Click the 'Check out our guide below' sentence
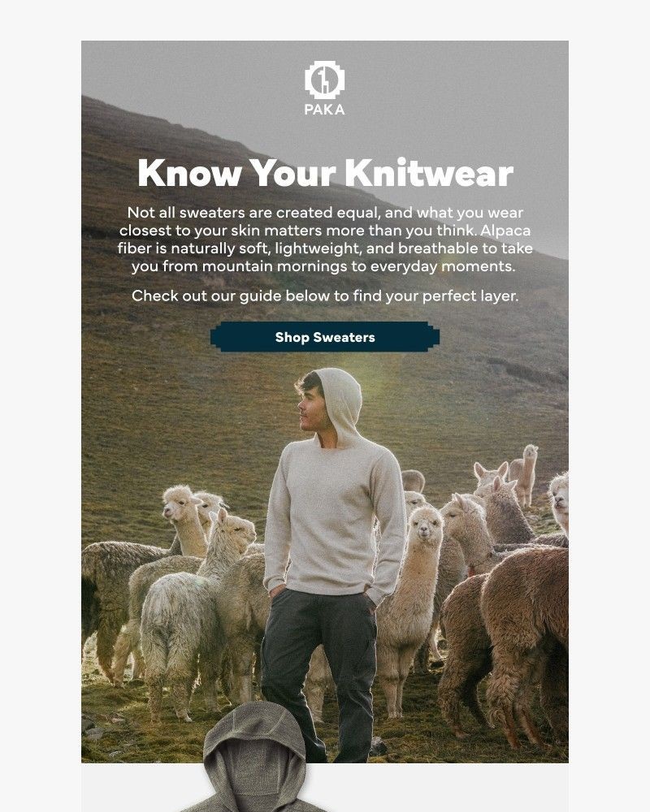The height and width of the screenshot is (812, 650). (325, 296)
